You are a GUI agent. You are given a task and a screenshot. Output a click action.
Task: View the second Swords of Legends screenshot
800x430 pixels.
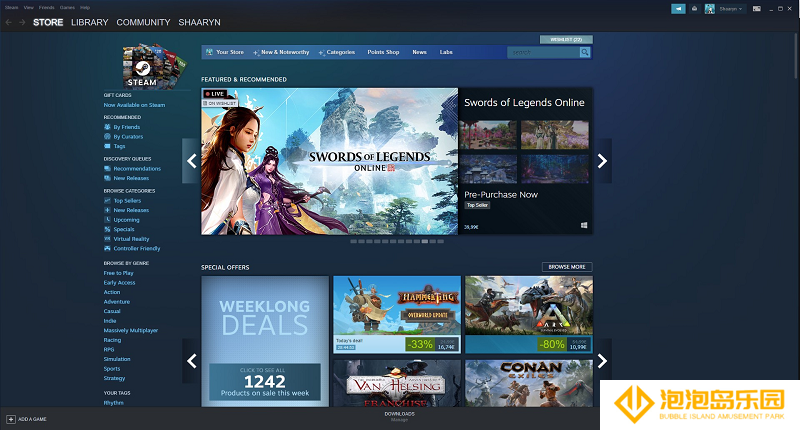point(555,135)
